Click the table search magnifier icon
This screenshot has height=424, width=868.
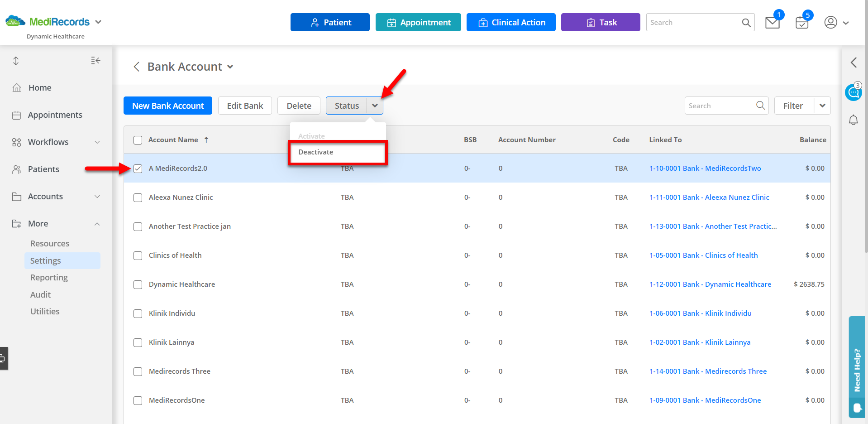(x=761, y=106)
